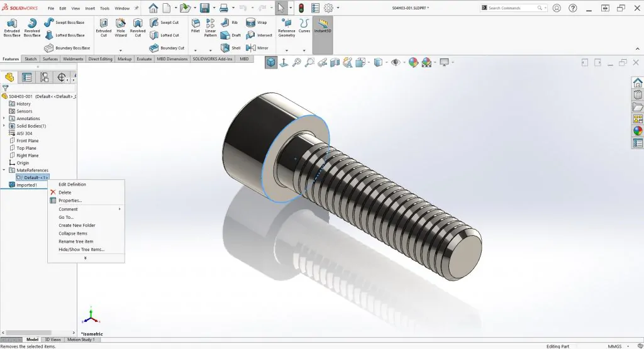
Task: Select the Mirror tool
Action: click(257, 48)
